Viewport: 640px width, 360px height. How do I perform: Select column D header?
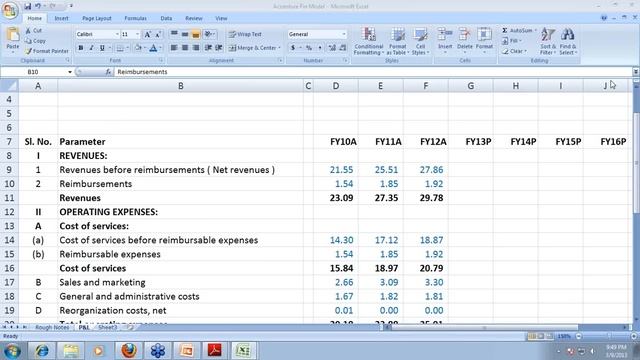point(336,86)
